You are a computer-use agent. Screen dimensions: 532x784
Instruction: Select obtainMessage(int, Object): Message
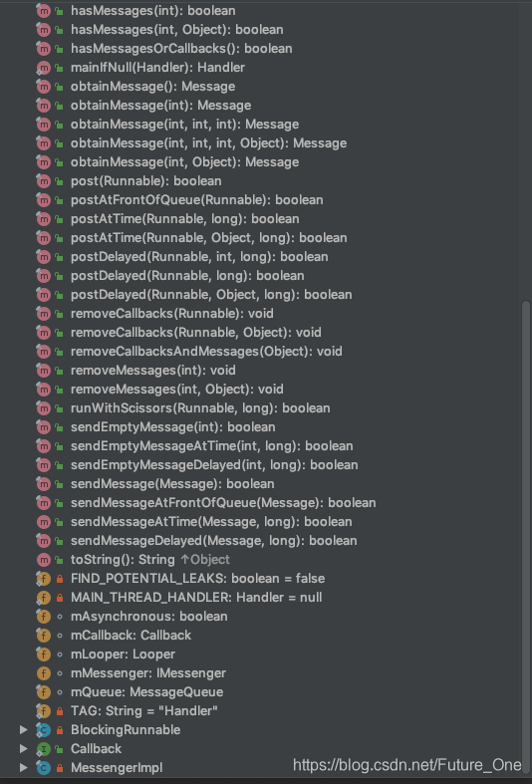click(x=184, y=162)
